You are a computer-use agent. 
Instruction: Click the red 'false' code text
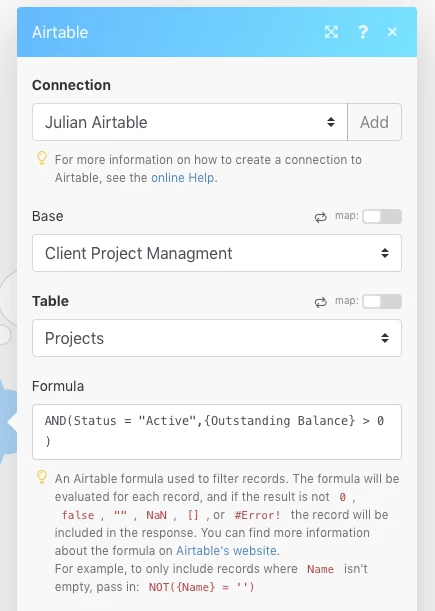[78, 515]
